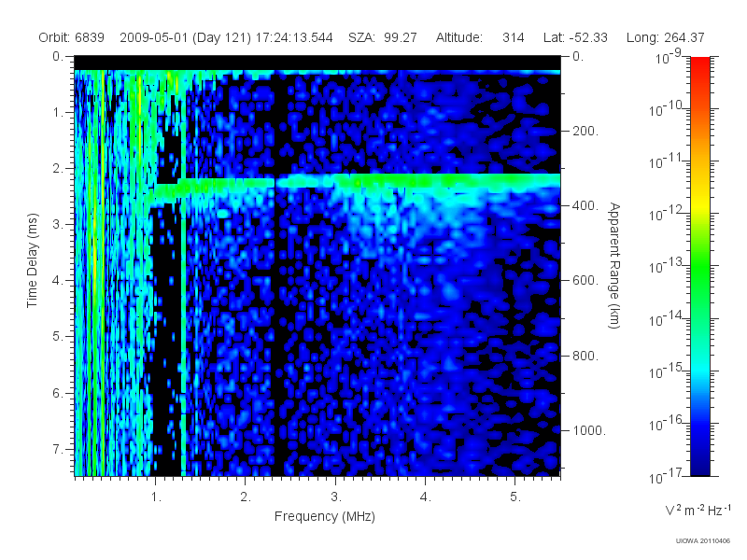Click the 1. frequency axis tick label
Image resolution: width=747 pixels, height=560 pixels.
pos(156,497)
